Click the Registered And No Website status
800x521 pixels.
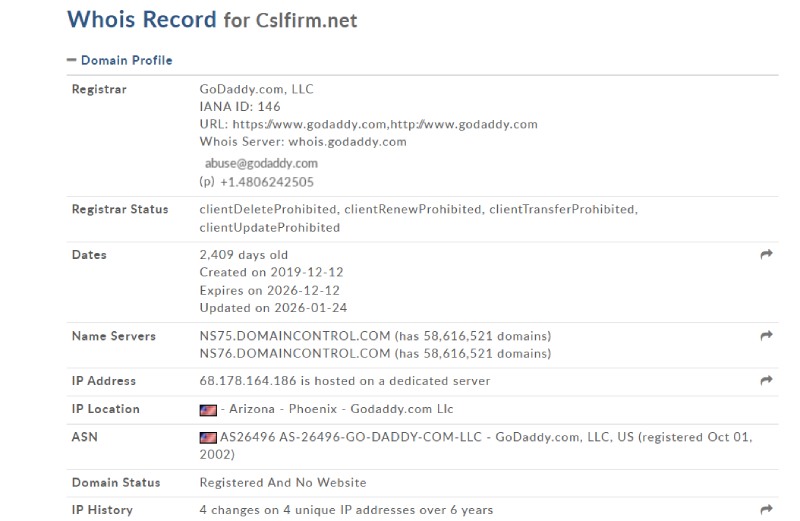[x=283, y=482]
